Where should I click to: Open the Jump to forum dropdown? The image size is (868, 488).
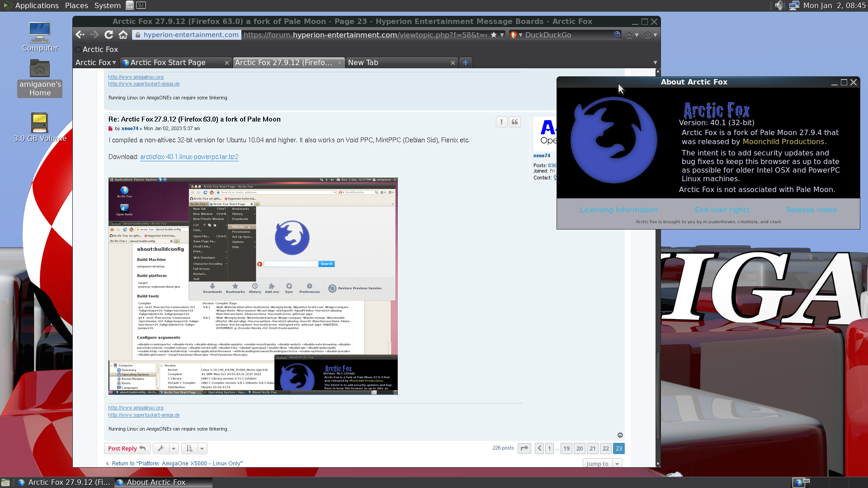(x=602, y=464)
